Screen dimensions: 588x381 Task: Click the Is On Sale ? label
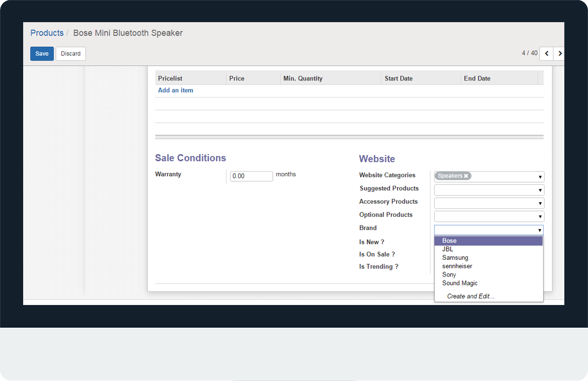377,254
